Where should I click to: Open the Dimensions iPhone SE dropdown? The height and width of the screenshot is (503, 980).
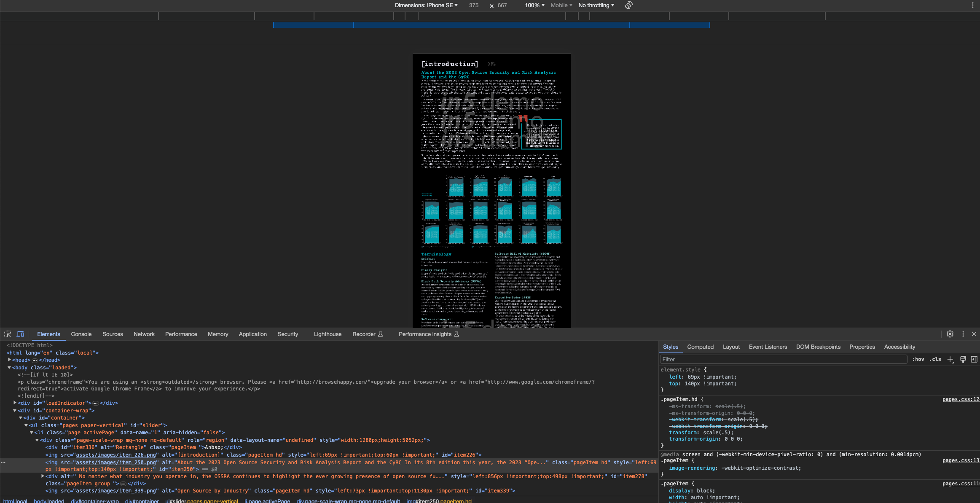(426, 5)
